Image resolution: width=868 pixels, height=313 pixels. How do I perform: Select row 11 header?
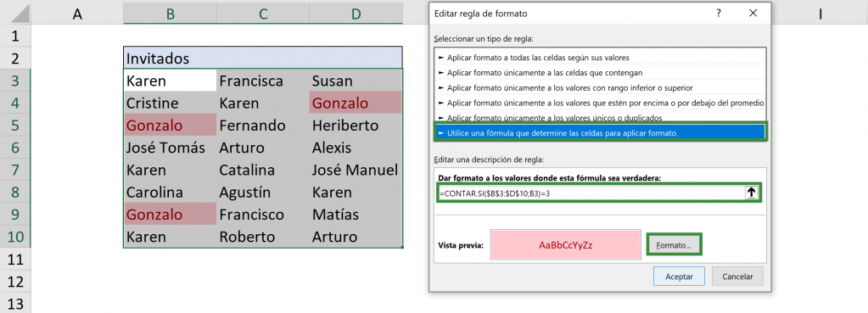(15, 260)
